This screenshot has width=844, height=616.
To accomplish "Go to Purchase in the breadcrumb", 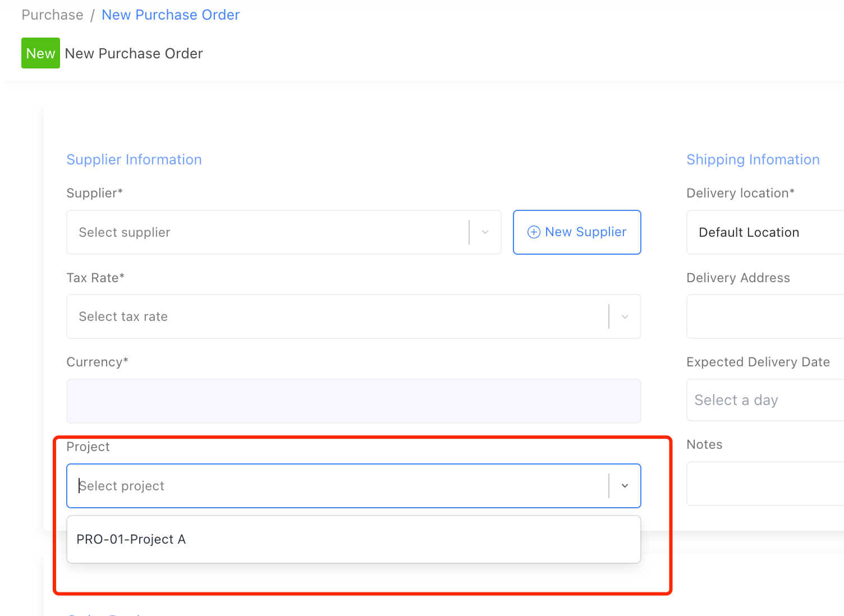I will point(52,15).
